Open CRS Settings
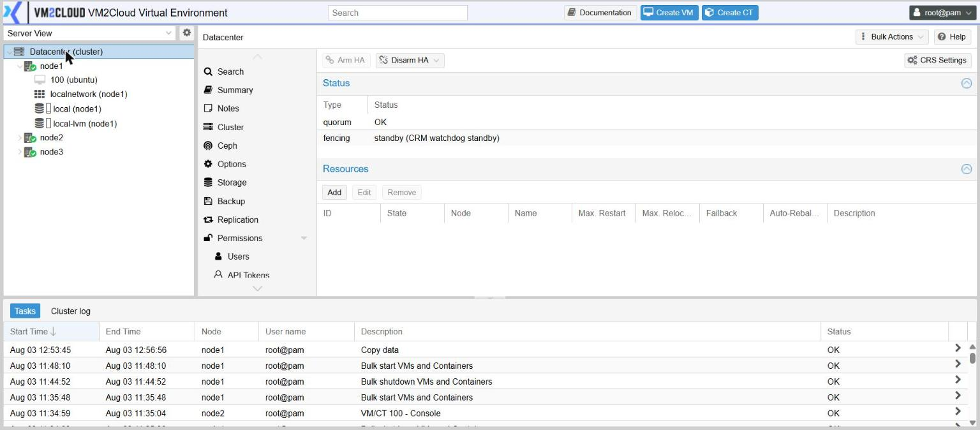The height and width of the screenshot is (430, 980). 937,60
